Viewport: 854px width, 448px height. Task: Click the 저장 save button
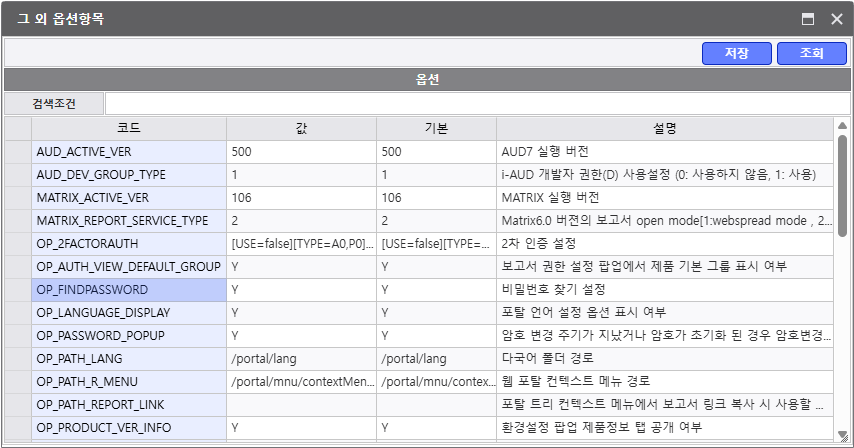(736, 53)
